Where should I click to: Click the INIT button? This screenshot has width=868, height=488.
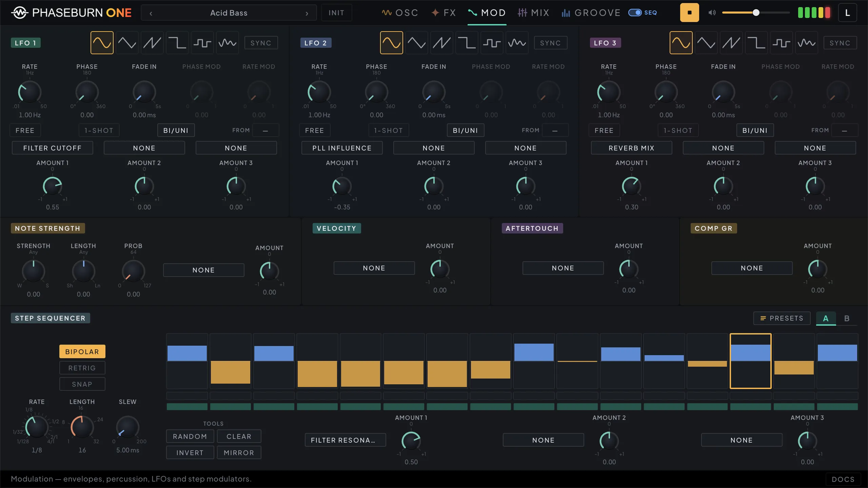point(336,13)
